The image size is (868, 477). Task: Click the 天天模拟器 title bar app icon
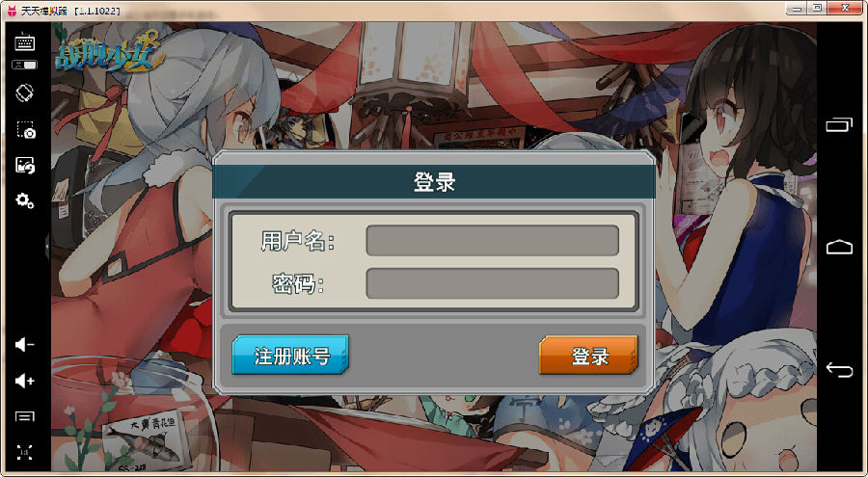pyautogui.click(x=11, y=11)
